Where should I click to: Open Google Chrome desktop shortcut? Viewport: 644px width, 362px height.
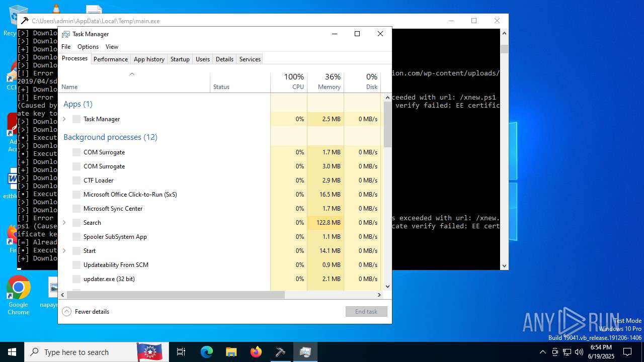tap(19, 296)
